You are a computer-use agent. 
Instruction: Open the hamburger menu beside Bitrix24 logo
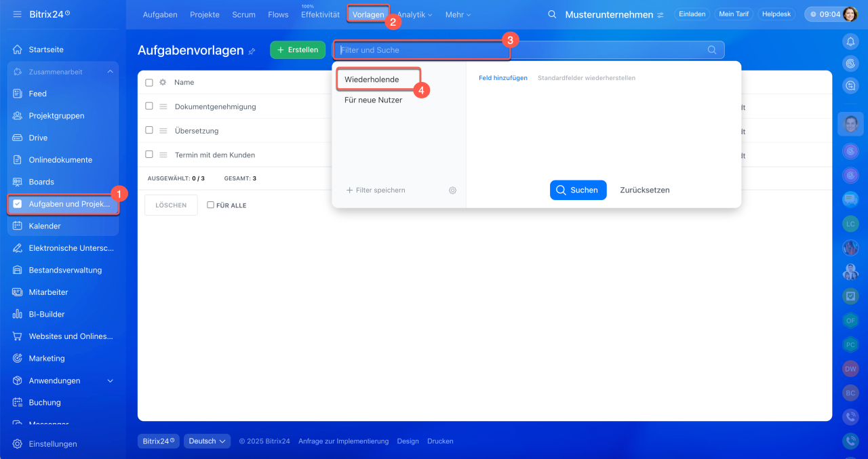coord(17,14)
